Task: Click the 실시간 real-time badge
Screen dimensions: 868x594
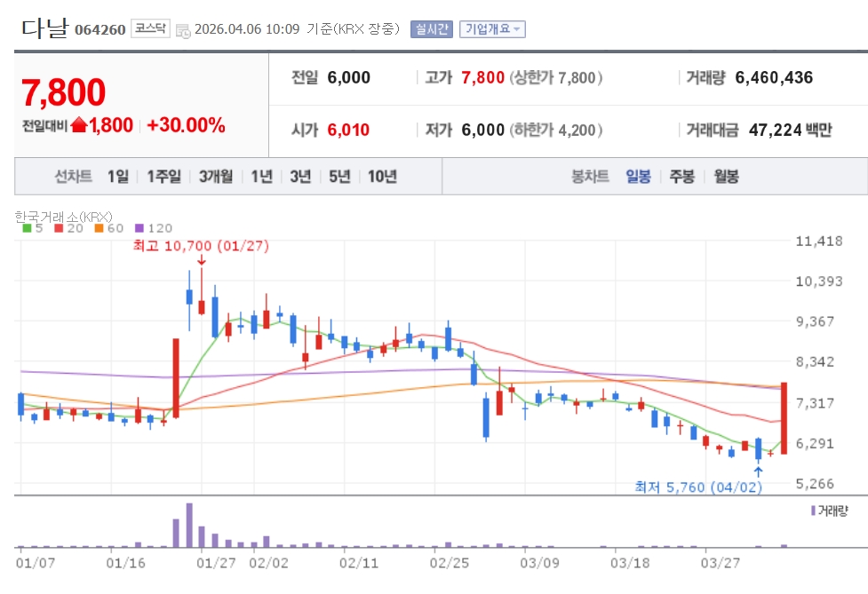Action: pyautogui.click(x=431, y=28)
